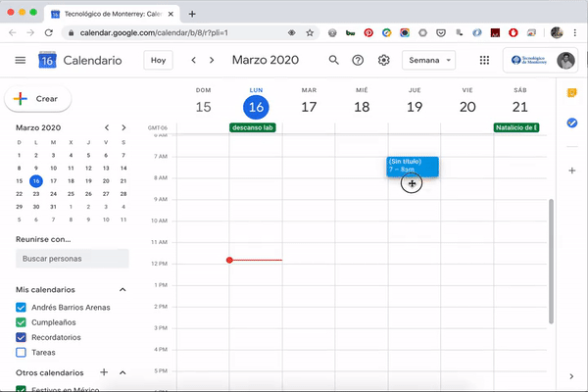Show previous month in mini calendar
Screen dimensions: 588x392
[107, 127]
